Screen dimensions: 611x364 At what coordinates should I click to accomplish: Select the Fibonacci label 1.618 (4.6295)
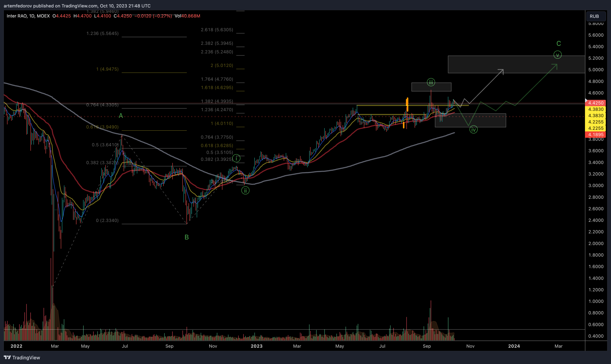click(217, 88)
